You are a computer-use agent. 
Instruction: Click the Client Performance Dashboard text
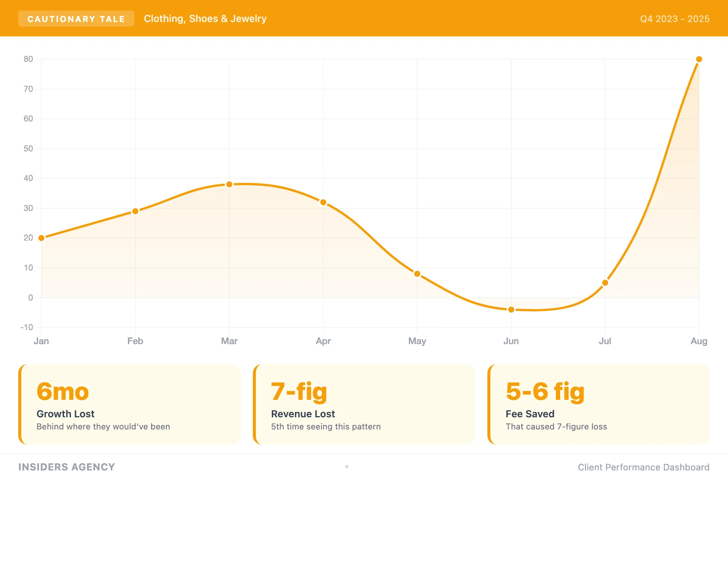(x=643, y=467)
